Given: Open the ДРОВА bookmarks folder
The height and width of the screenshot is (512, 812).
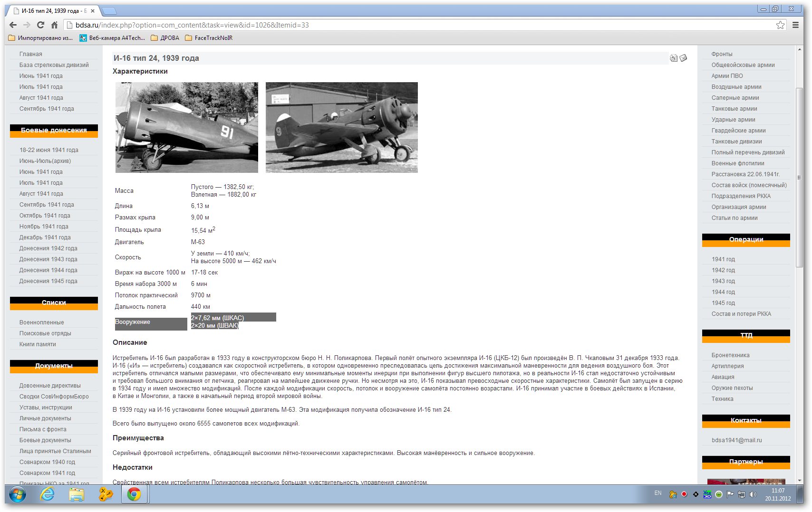Looking at the screenshot, I should coord(165,38).
